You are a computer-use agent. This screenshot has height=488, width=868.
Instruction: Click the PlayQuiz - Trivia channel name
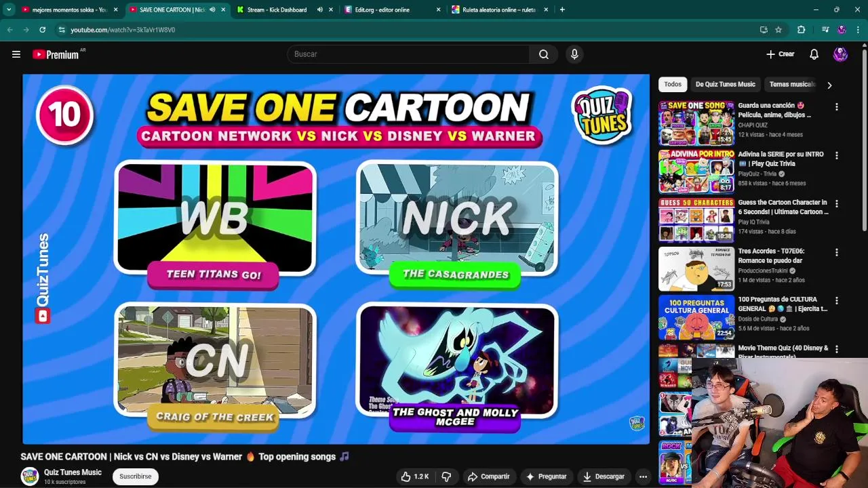[757, 174]
